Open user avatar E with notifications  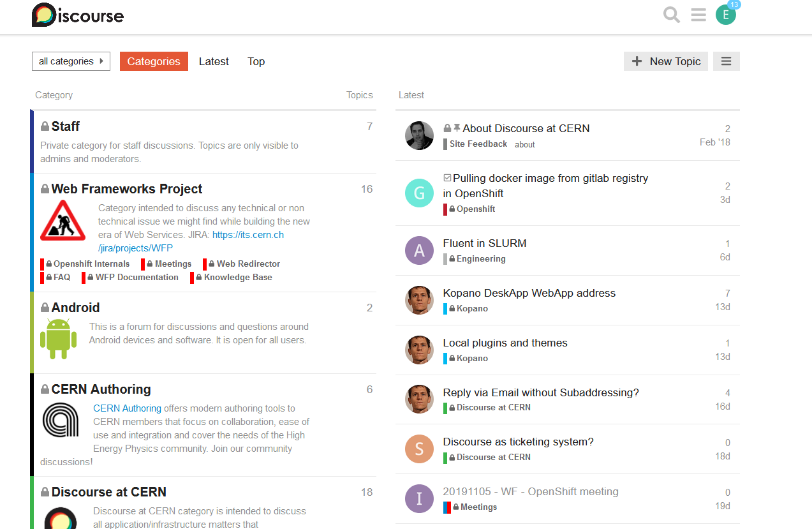click(726, 15)
